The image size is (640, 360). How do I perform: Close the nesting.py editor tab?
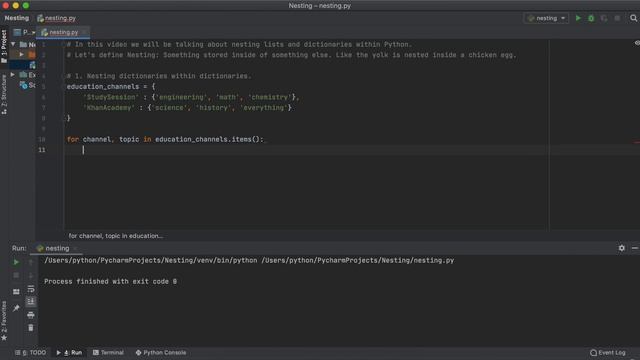pyautogui.click(x=84, y=32)
